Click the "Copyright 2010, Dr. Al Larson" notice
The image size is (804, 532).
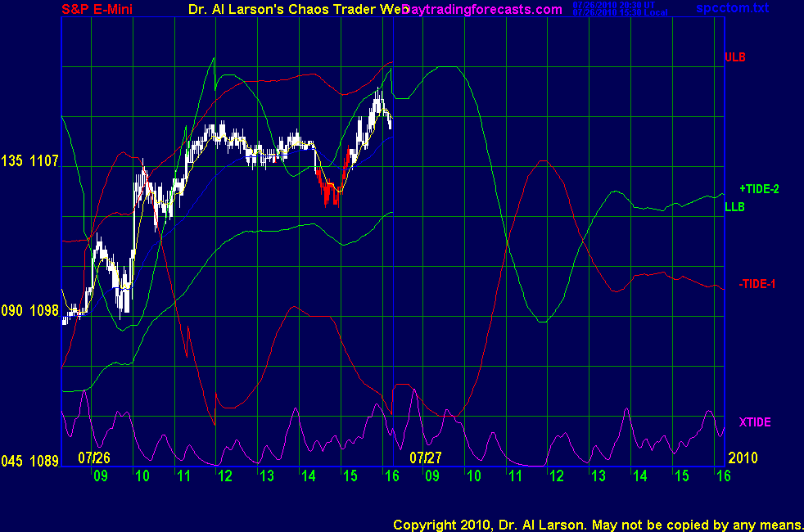click(x=489, y=525)
